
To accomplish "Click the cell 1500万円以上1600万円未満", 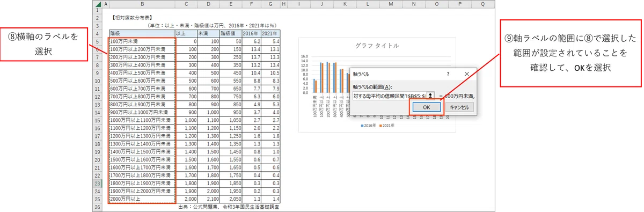I will point(142,160).
